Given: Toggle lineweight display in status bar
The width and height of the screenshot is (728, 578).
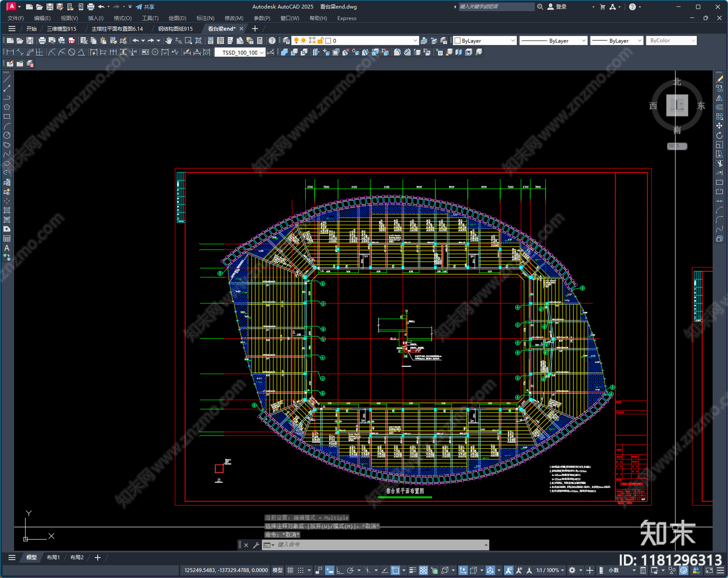Looking at the screenshot, I should click(413, 570).
